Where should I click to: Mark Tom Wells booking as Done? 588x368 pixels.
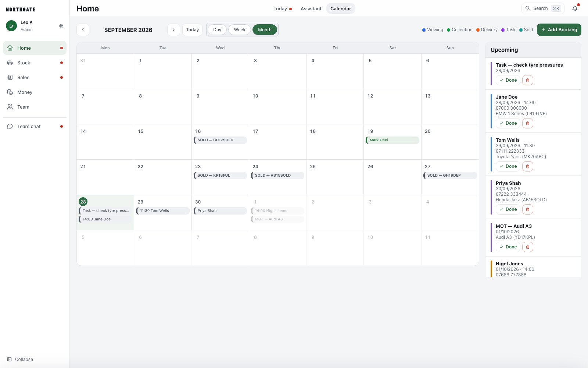[x=508, y=166]
